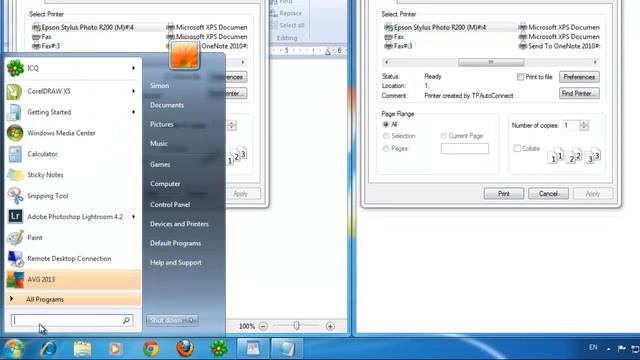Open ICQ flower icon on taskbar
The image size is (640, 360).
point(219,349)
